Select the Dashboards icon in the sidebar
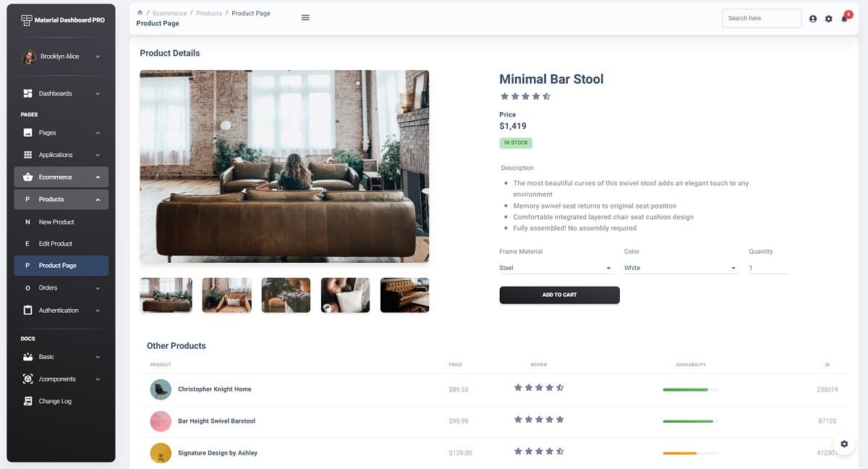Image resolution: width=868 pixels, height=469 pixels. (x=29, y=93)
